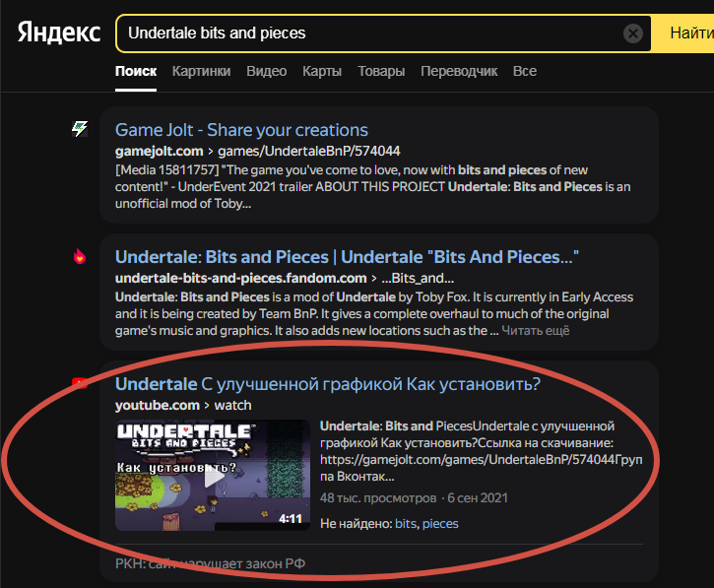Open the watch path link
This screenshot has height=588, width=714.
232,405
